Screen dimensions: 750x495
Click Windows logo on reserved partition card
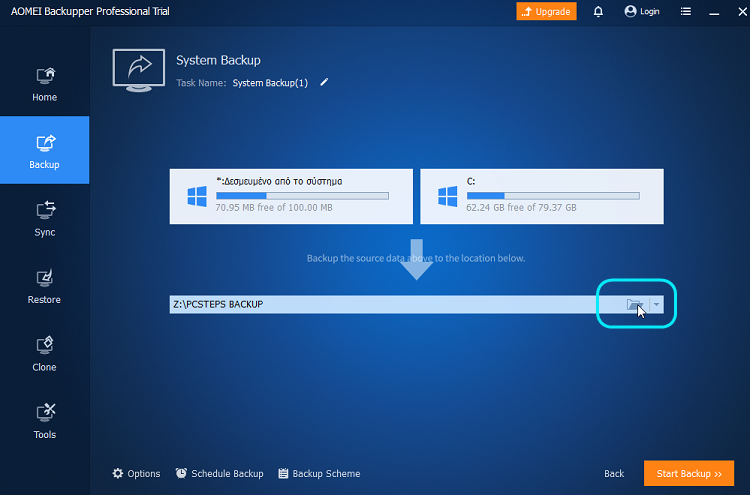pos(197,197)
